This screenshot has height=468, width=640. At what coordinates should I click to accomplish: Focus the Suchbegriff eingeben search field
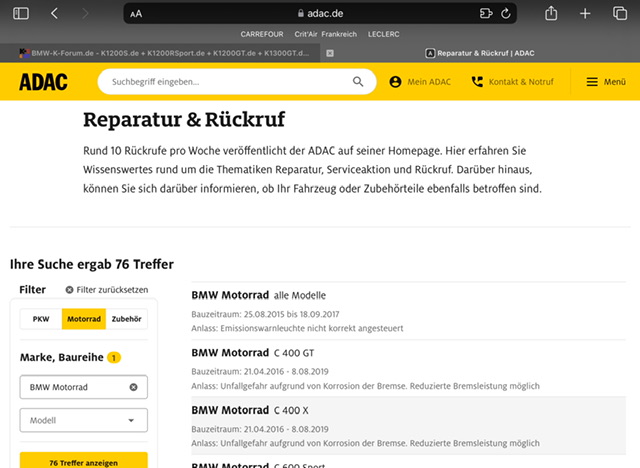tap(225, 82)
